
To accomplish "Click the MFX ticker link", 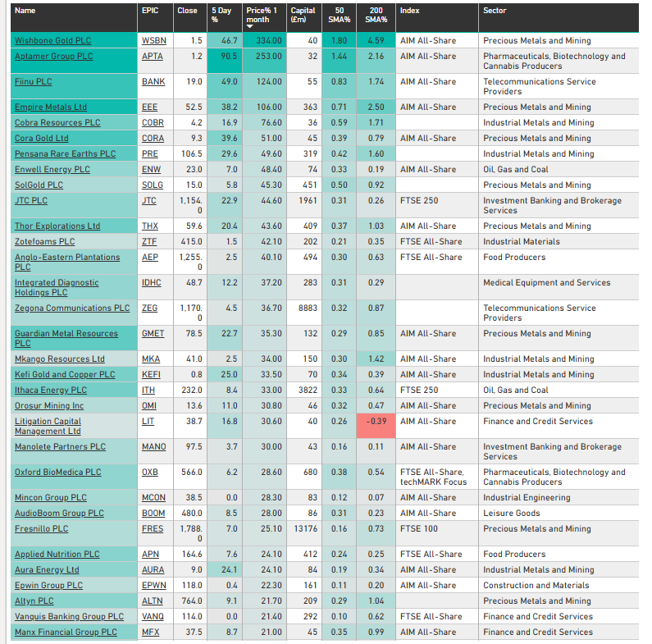I will point(151,633).
